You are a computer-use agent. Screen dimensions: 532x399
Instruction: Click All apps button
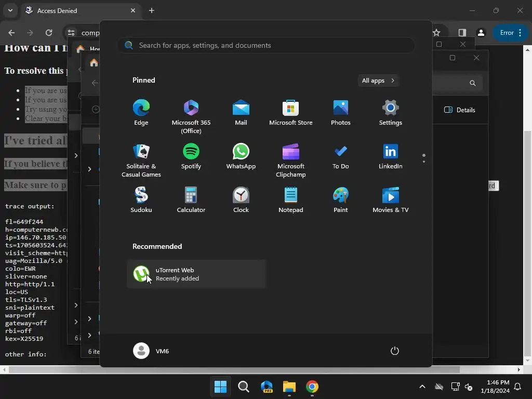pyautogui.click(x=378, y=81)
